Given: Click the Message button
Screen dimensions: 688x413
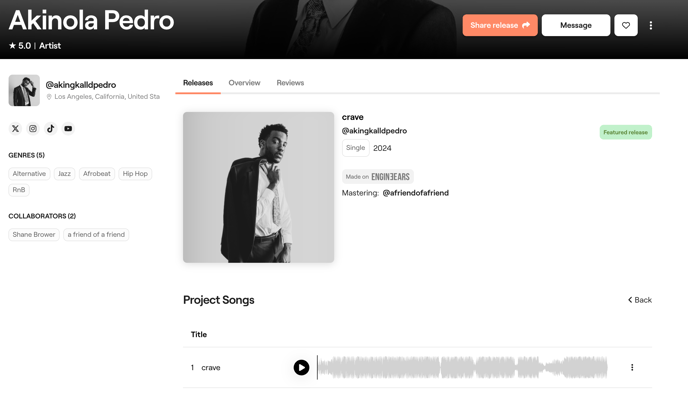Looking at the screenshot, I should tap(576, 25).
